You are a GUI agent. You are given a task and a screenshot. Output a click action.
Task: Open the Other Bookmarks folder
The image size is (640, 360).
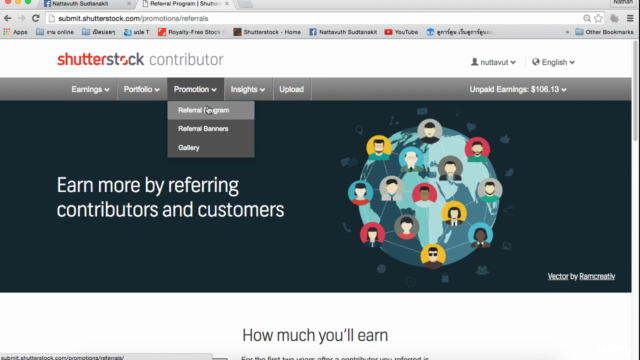click(604, 32)
